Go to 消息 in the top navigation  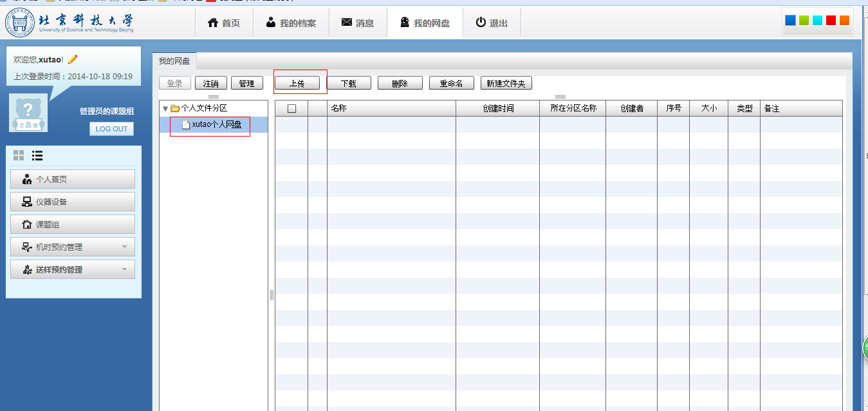click(x=358, y=23)
